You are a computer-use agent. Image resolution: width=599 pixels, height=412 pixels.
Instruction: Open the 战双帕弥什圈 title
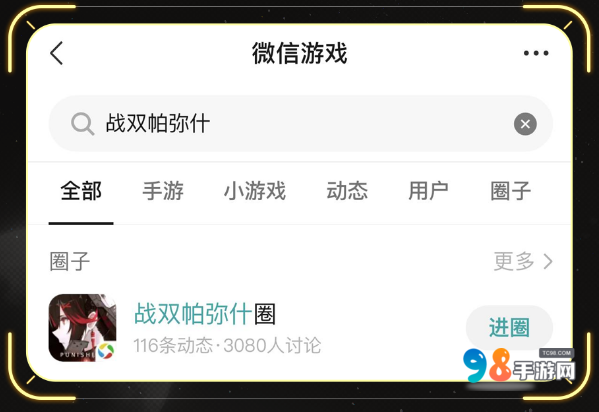coord(205,314)
